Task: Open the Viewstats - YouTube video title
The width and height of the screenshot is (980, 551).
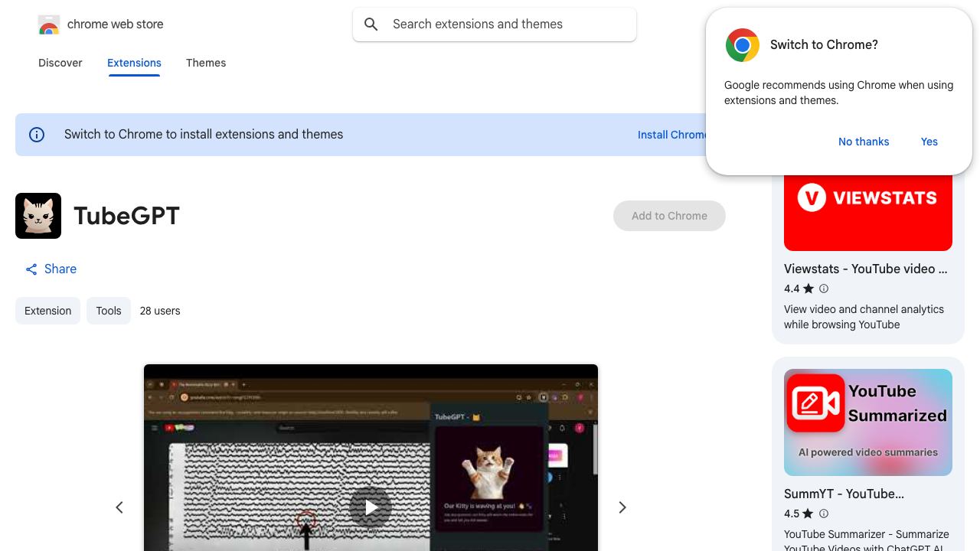Action: tap(866, 269)
